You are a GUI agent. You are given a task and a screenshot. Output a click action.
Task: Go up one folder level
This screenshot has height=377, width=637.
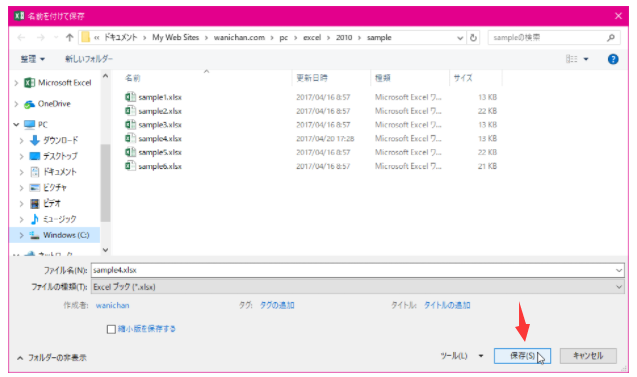(x=69, y=38)
